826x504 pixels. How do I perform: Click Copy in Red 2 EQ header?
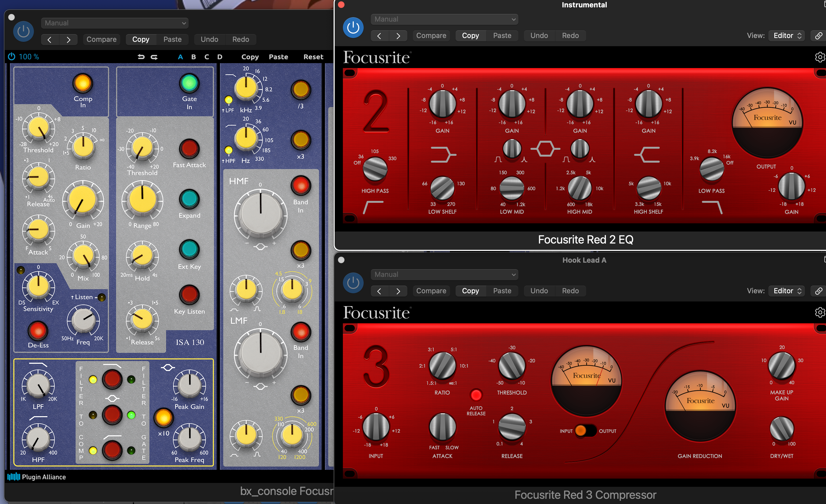click(470, 36)
